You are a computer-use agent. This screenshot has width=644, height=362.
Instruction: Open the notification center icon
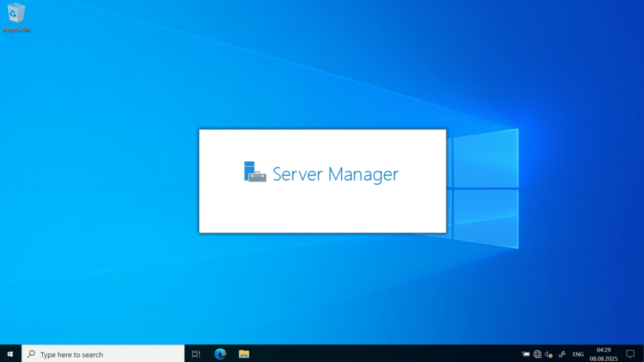[630, 354]
